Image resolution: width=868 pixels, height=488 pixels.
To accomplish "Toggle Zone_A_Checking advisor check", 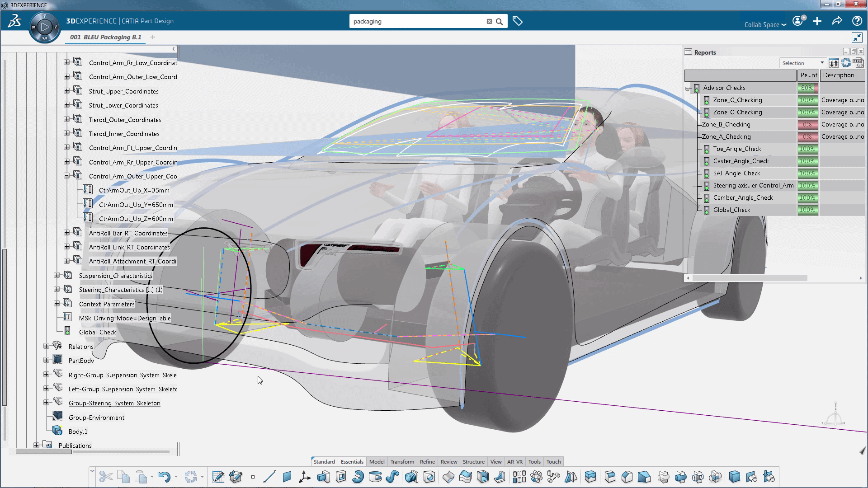I will [x=726, y=136].
